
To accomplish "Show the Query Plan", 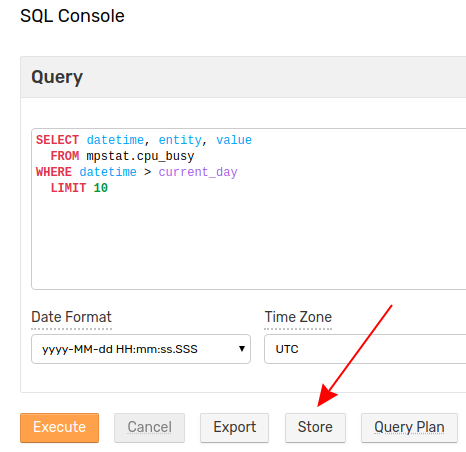I will tap(409, 428).
